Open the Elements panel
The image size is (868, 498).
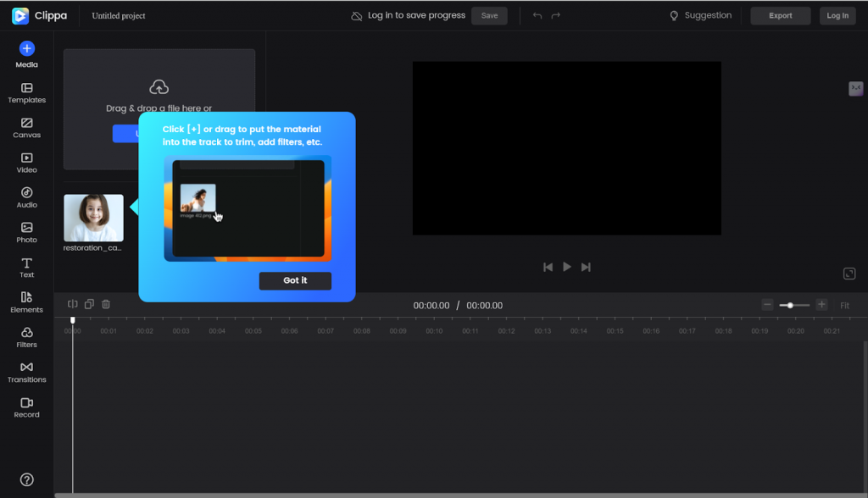tap(26, 302)
